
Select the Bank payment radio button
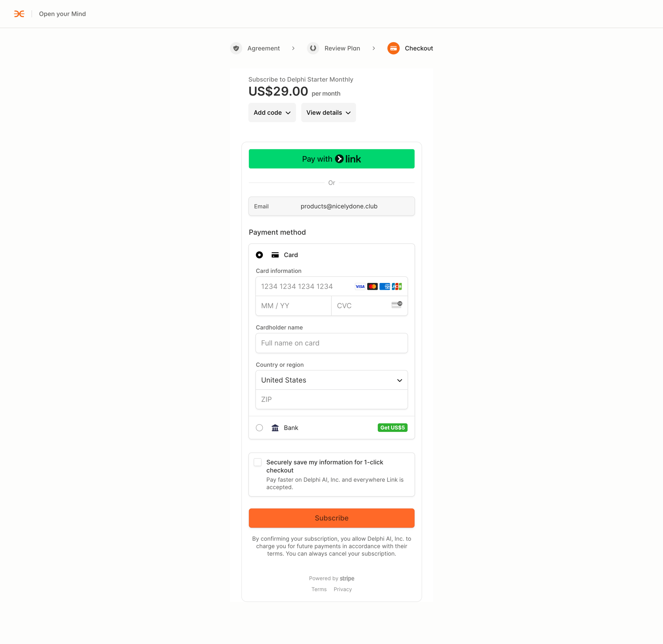[x=259, y=428]
